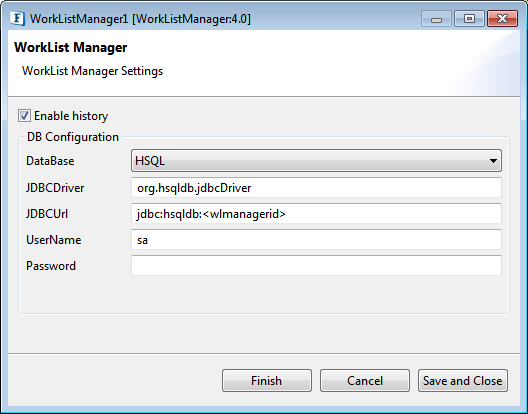Click the DataBase field label
The width and height of the screenshot is (528, 414).
point(50,161)
